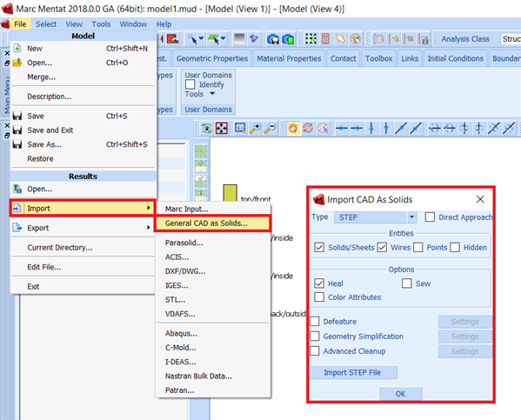Click the orange arrow cursor icon

click(341, 39)
